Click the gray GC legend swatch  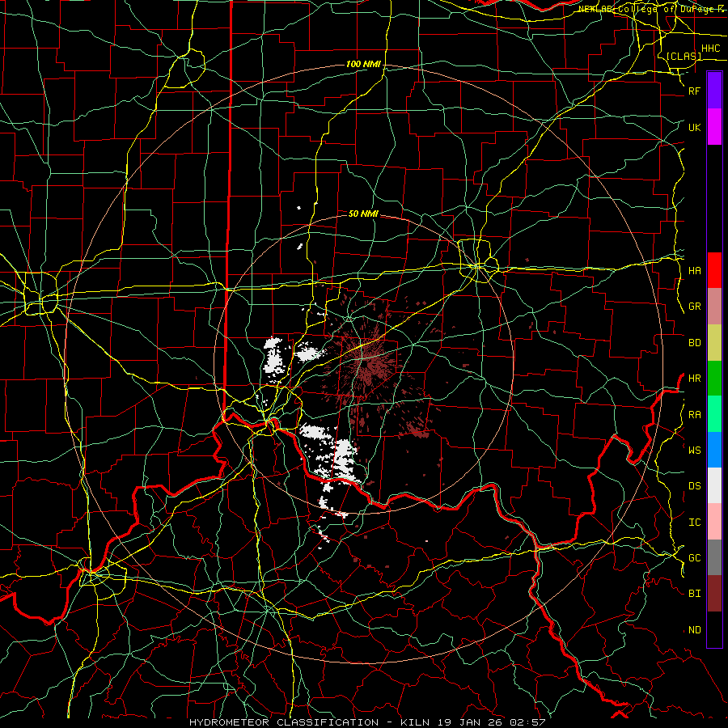pos(714,557)
